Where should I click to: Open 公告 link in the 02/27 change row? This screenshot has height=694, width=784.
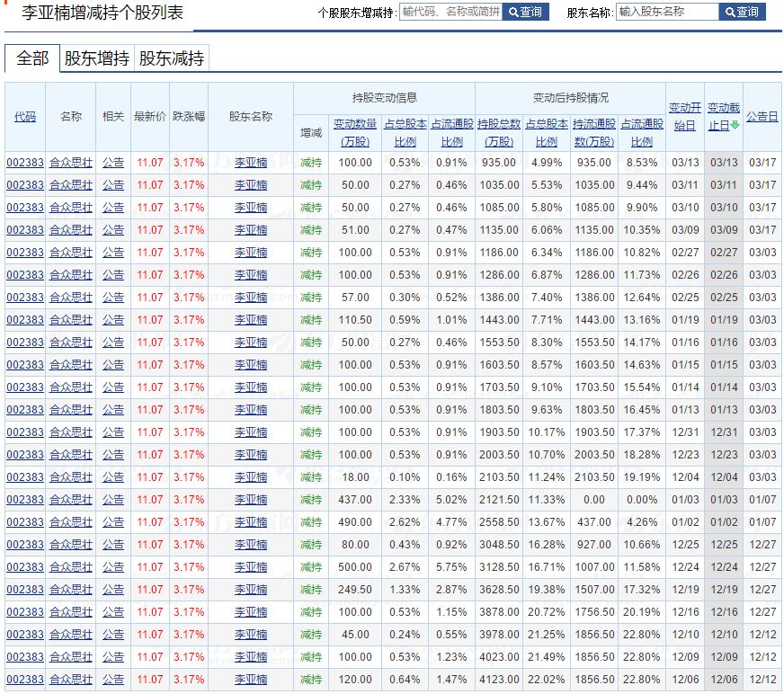[113, 253]
